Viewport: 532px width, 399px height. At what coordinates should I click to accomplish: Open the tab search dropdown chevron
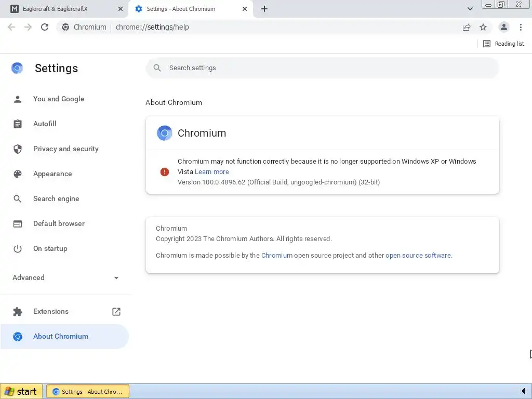470,9
